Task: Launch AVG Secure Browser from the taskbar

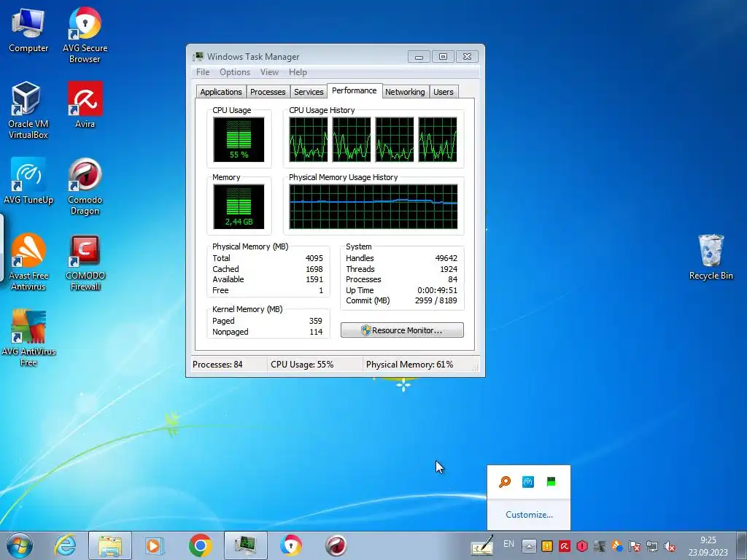Action: coord(290,545)
